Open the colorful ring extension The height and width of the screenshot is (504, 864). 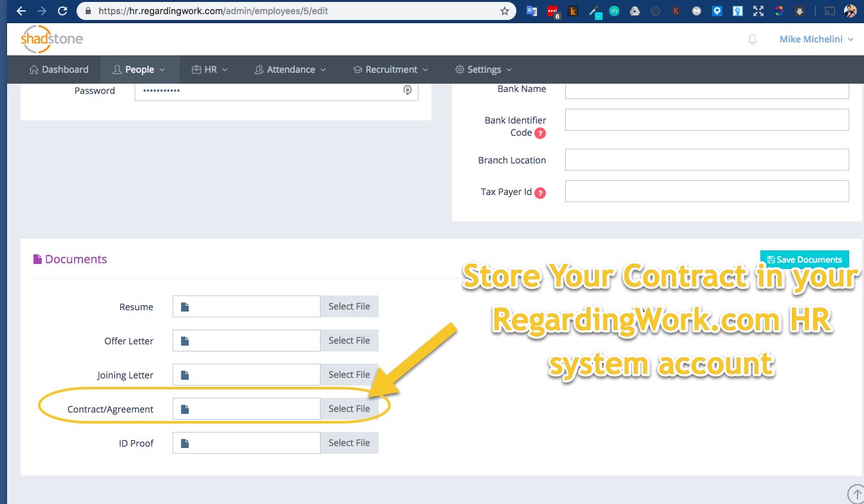tap(779, 11)
